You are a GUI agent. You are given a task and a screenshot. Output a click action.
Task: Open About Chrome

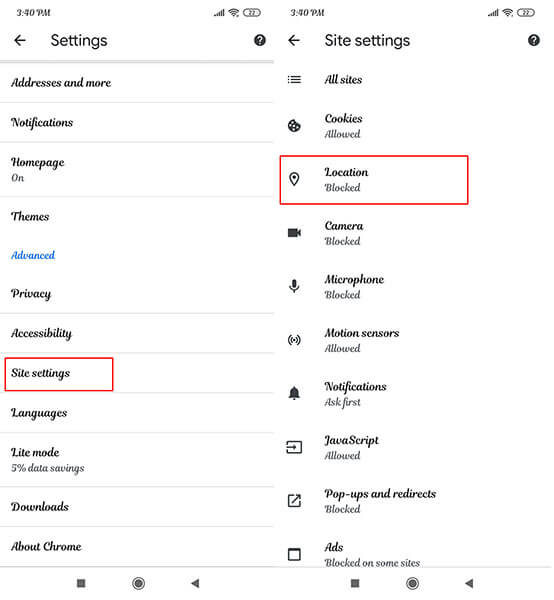tap(137, 546)
